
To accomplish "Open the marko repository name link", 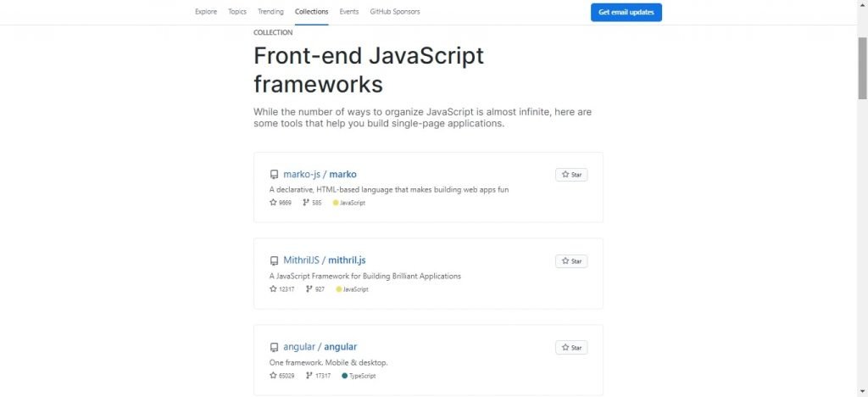I will point(343,175).
